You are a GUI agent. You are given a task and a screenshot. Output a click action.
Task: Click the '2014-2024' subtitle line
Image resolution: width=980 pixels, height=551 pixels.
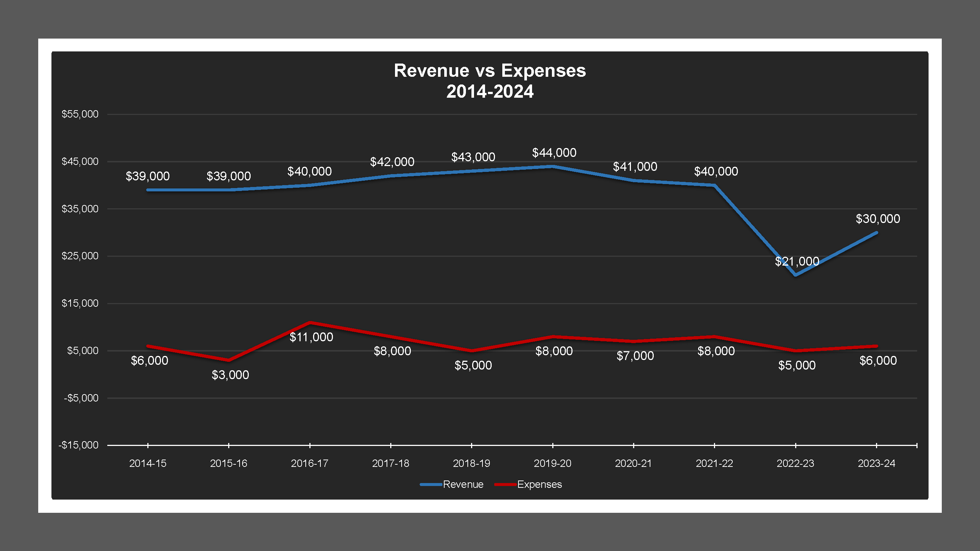pyautogui.click(x=489, y=91)
